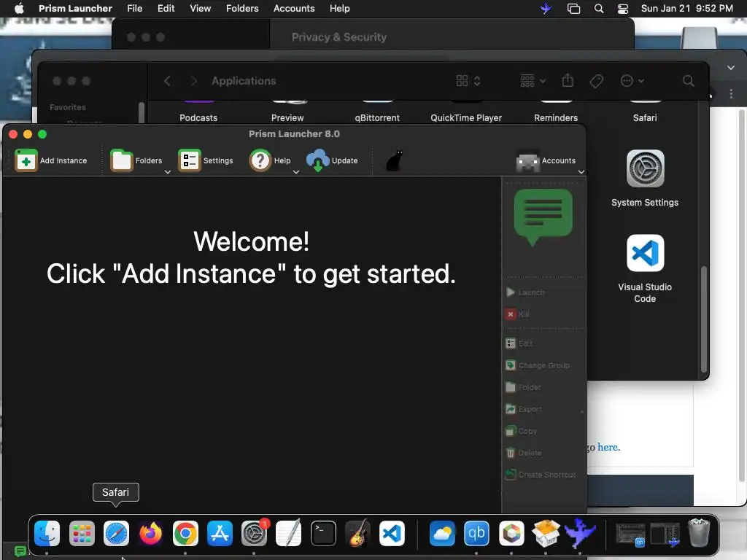Open Prism Launcher bird icon in Dock
The width and height of the screenshot is (747, 560).
[580, 533]
